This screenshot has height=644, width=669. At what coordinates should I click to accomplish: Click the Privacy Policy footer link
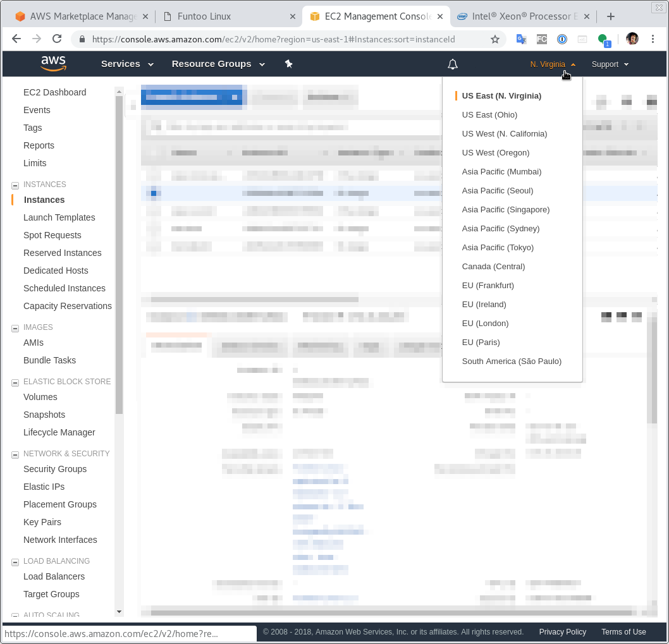point(562,632)
